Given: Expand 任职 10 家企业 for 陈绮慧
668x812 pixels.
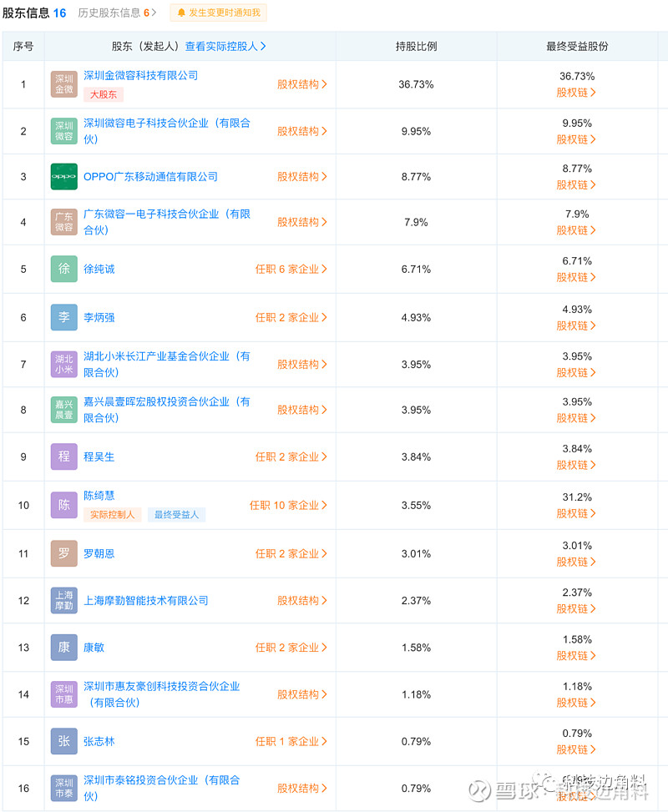Looking at the screenshot, I should [288, 506].
